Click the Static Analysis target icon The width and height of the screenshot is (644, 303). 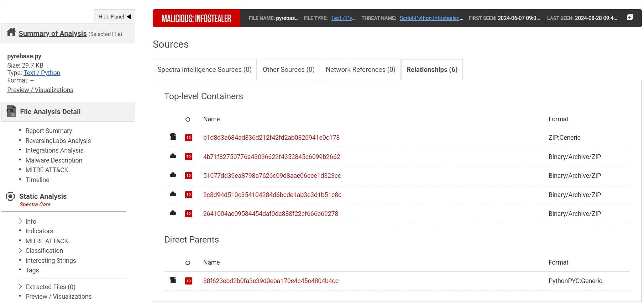[11, 196]
